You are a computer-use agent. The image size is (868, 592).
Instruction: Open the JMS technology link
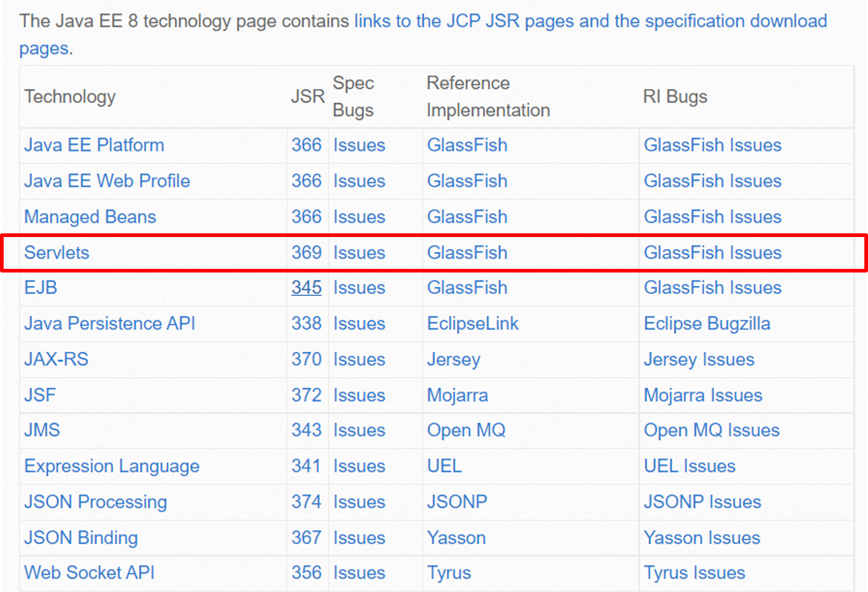42,430
